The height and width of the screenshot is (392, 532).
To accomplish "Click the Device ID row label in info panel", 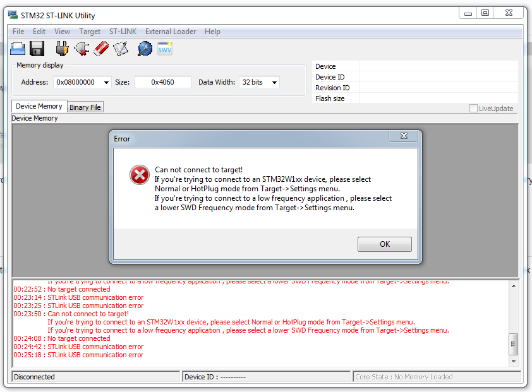I will click(330, 77).
